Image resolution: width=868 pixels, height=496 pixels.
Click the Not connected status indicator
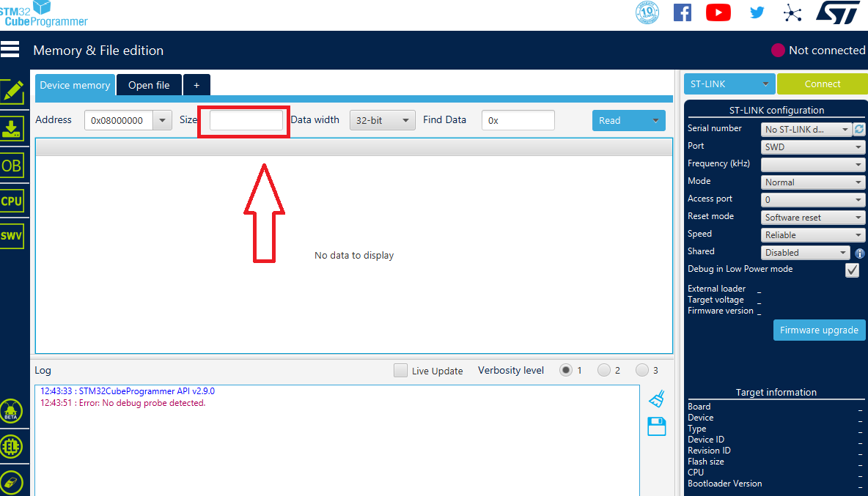coord(819,51)
